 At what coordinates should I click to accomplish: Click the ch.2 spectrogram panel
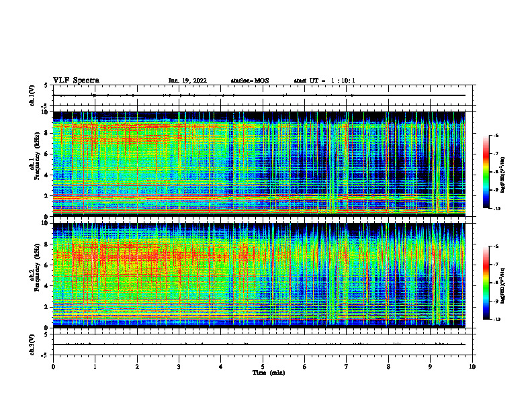259,275
